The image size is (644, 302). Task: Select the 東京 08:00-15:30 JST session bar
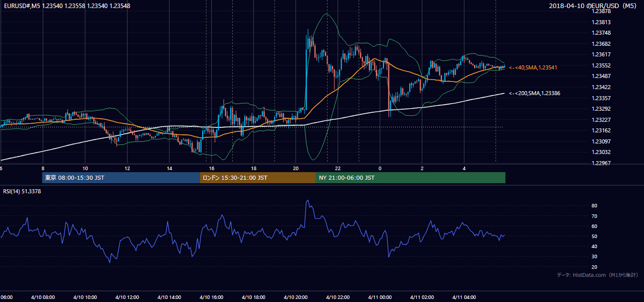pyautogui.click(x=121, y=178)
